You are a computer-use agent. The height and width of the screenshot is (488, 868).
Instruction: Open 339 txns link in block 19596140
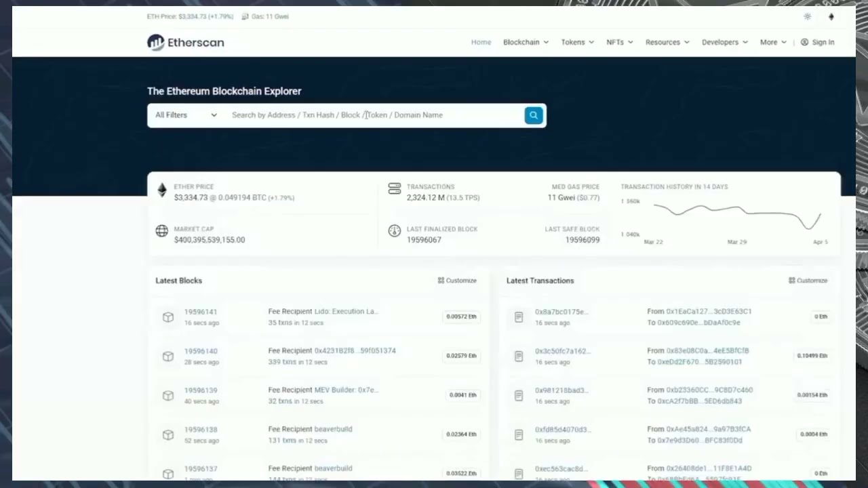[282, 362]
